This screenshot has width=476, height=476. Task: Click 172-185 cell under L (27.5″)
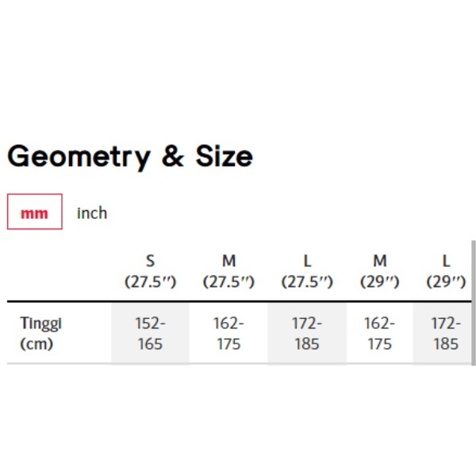(x=307, y=333)
